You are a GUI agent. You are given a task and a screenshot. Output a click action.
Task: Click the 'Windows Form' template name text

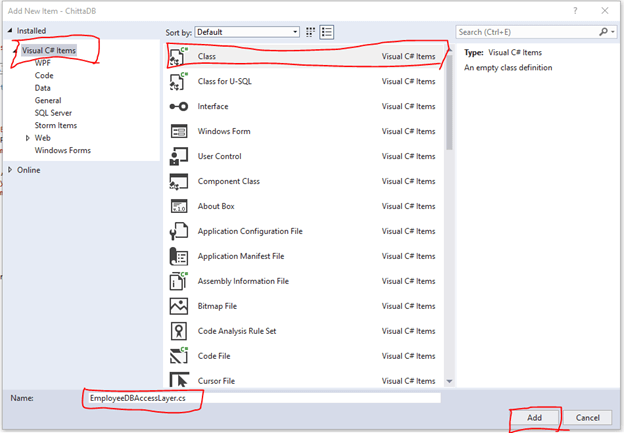[224, 131]
